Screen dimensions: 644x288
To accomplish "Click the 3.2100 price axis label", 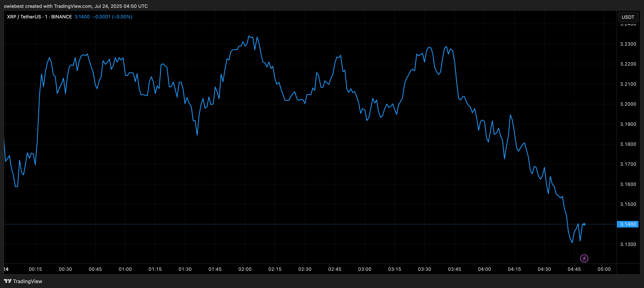I will pos(628,84).
